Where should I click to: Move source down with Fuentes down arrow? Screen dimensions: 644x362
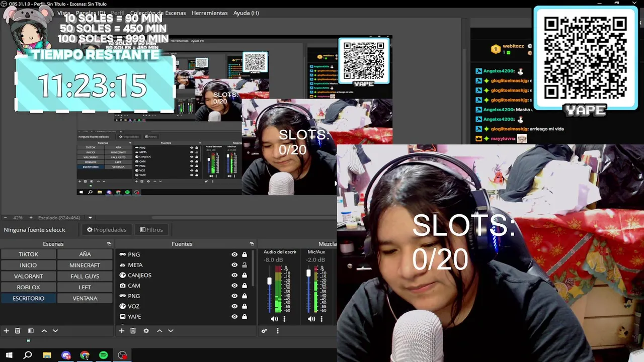tap(171, 331)
